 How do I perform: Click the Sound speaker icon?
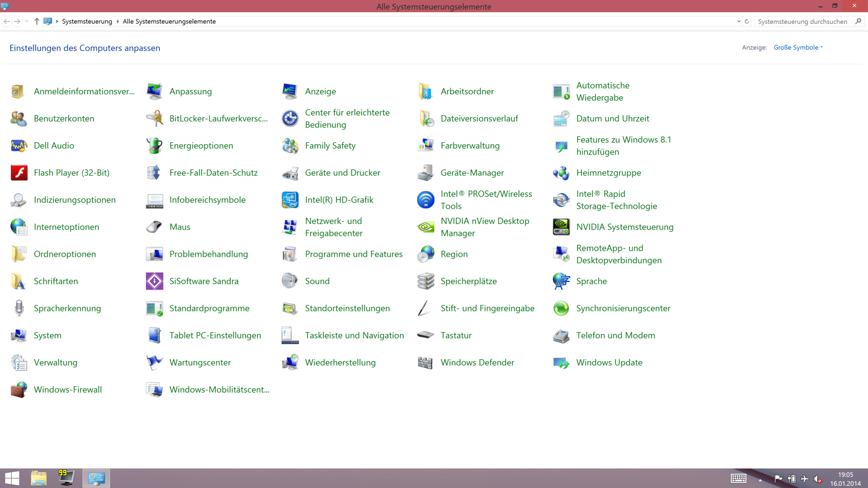tap(290, 281)
